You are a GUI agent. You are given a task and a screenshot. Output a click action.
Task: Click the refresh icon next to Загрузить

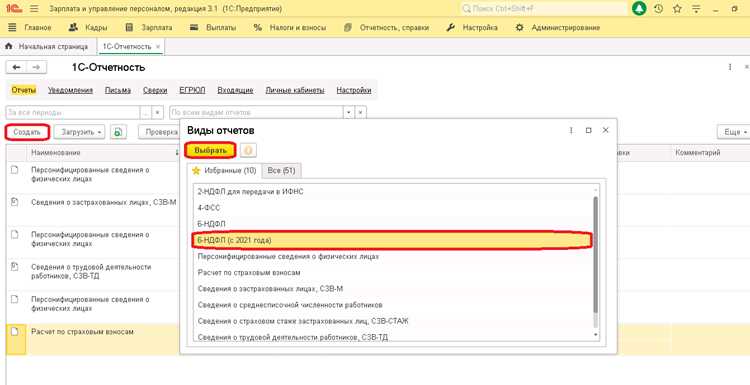tap(118, 132)
